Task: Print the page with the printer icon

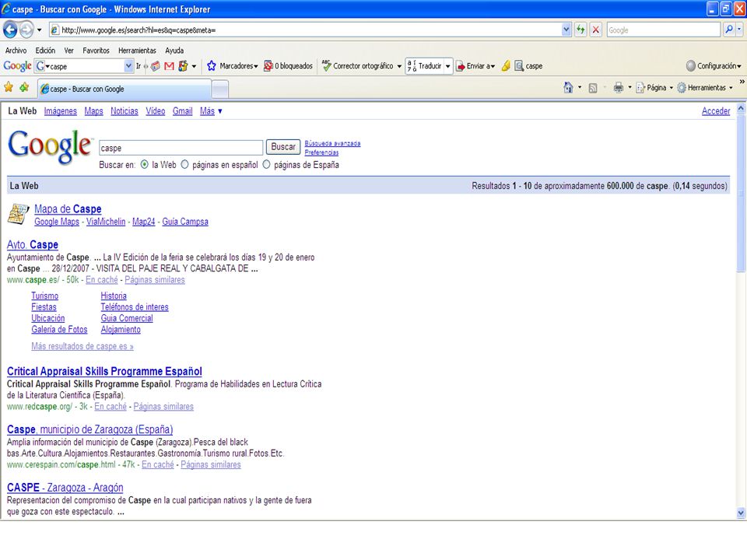Action: (619, 88)
